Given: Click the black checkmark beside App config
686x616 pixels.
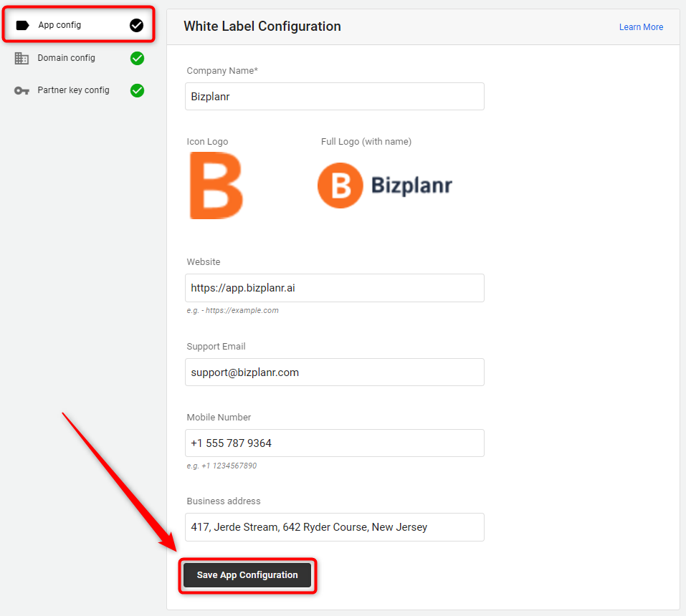Looking at the screenshot, I should pyautogui.click(x=136, y=25).
